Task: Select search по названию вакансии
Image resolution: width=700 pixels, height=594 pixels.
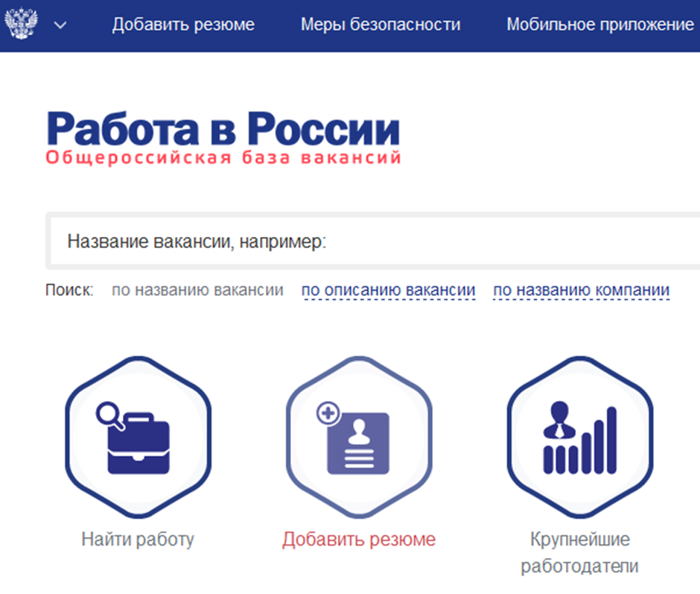Action: pos(197,290)
